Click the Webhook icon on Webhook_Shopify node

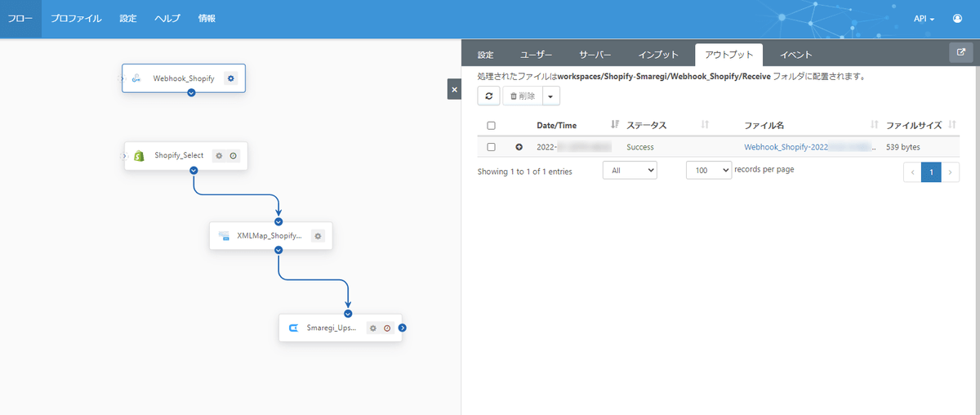point(136,78)
